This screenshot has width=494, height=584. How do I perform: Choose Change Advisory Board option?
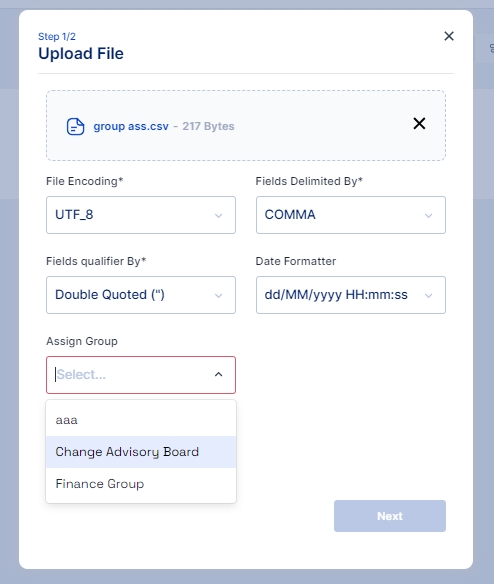click(x=141, y=452)
